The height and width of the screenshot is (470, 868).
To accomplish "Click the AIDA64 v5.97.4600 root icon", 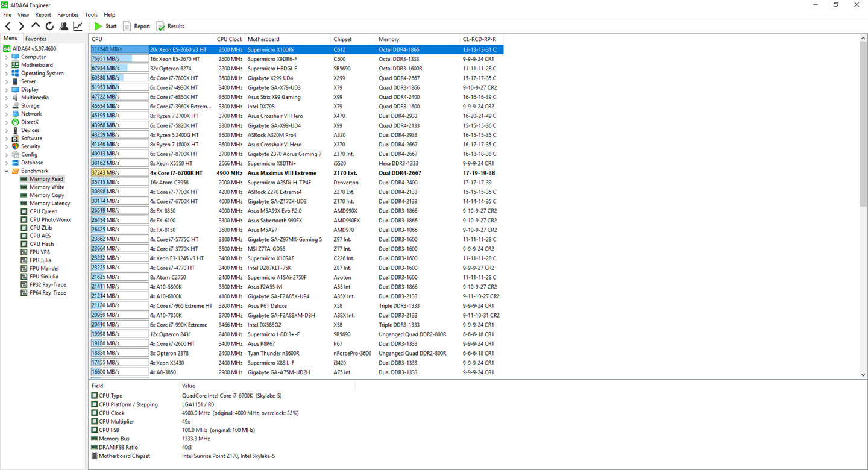I will [7, 49].
